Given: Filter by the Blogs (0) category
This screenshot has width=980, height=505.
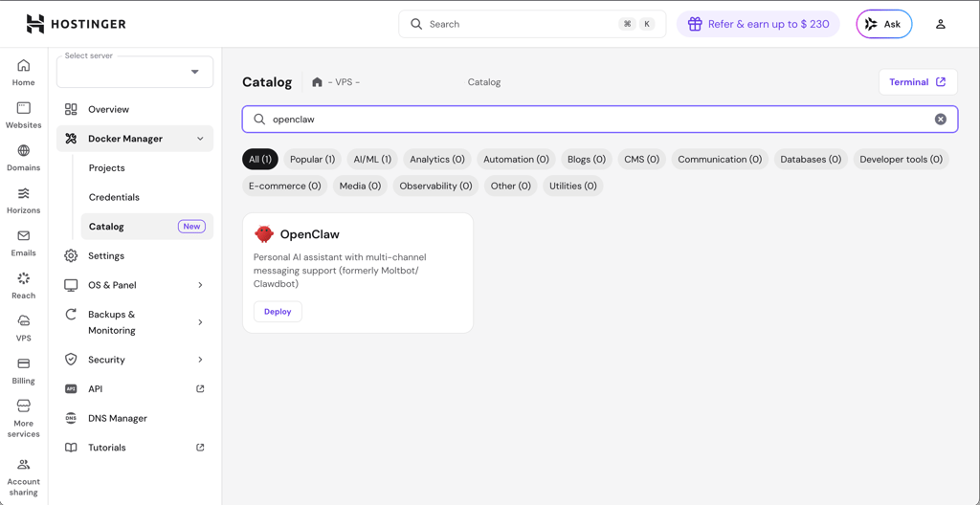Looking at the screenshot, I should pyautogui.click(x=587, y=160).
